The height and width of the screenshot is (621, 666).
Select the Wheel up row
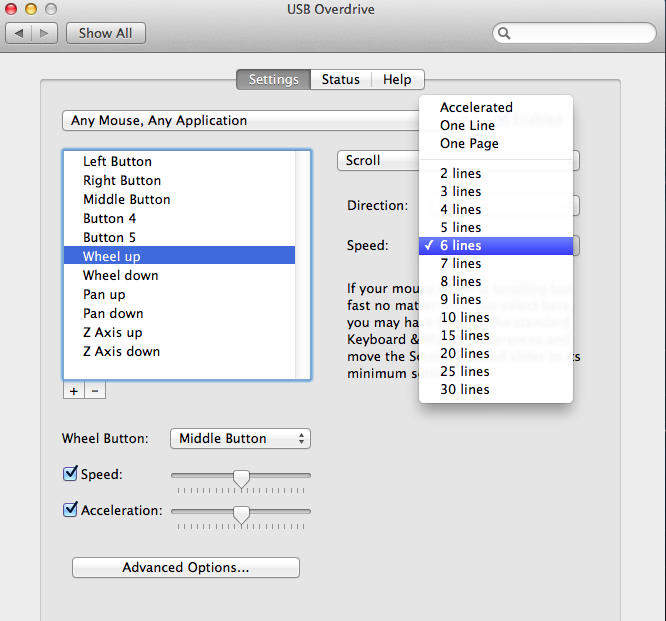pos(179,256)
